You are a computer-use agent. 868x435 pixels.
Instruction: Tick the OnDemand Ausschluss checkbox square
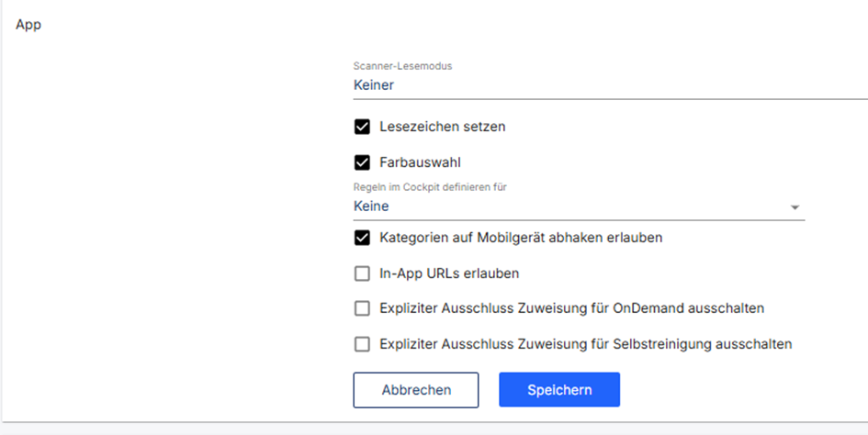362,308
